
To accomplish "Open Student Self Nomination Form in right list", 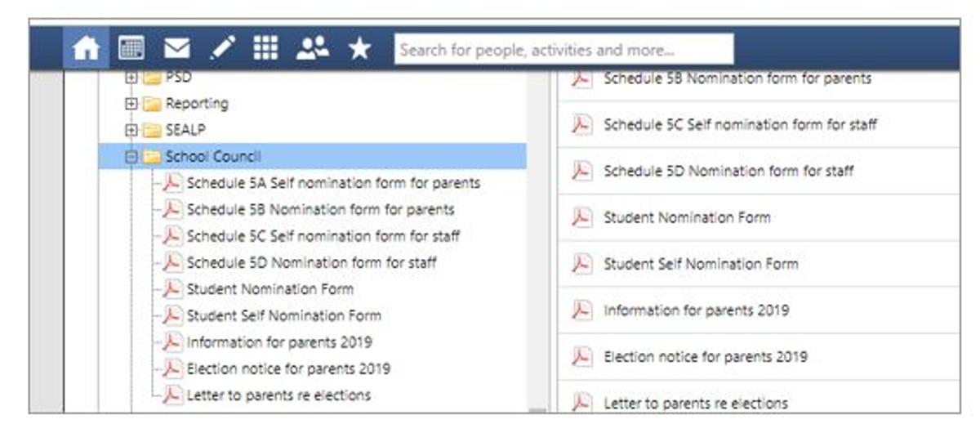I will point(700,264).
